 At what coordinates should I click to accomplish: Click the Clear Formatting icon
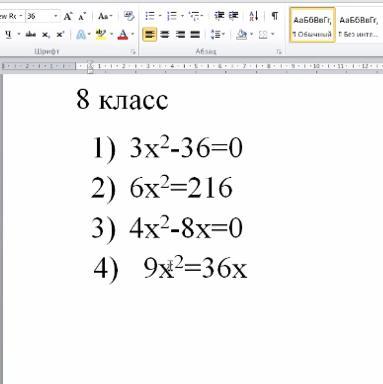pyautogui.click(x=129, y=16)
